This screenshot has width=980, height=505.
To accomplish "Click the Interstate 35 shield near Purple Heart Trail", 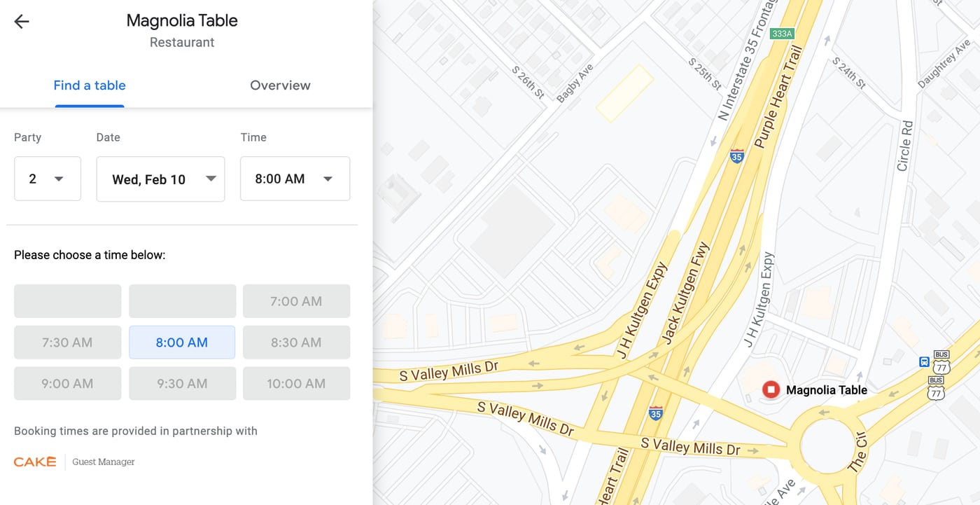I will 737,155.
